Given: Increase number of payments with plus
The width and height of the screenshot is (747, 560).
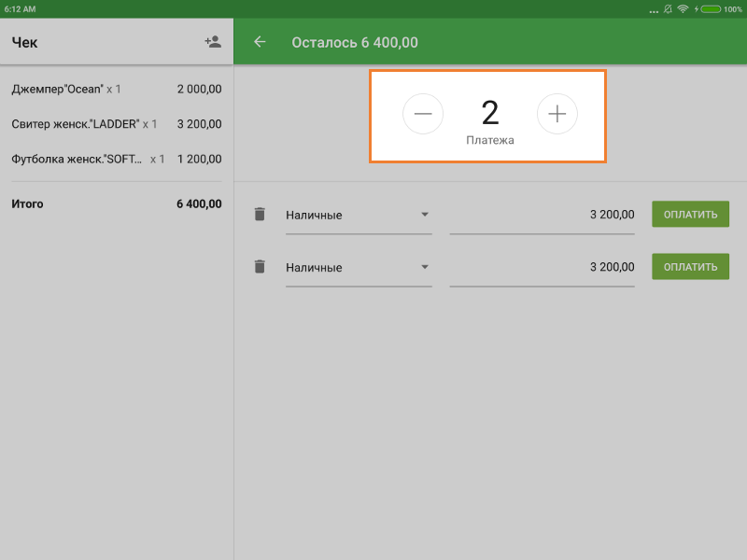Looking at the screenshot, I should [557, 114].
